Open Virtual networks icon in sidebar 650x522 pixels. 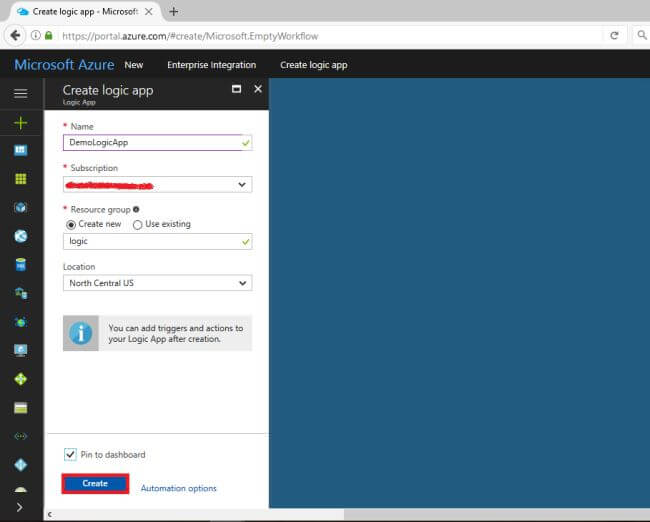pyautogui.click(x=20, y=436)
